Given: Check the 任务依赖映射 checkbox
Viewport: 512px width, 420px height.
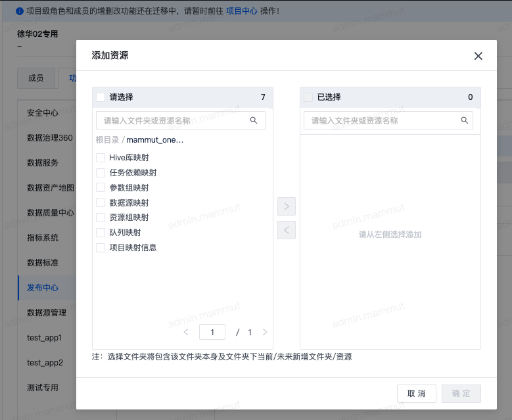Looking at the screenshot, I should (x=101, y=173).
